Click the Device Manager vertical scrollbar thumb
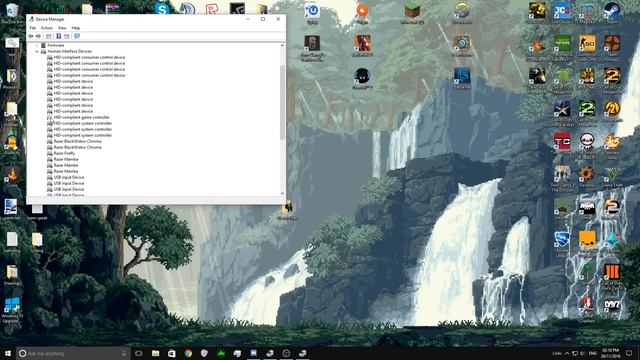The height and width of the screenshot is (360, 640). coord(282,102)
